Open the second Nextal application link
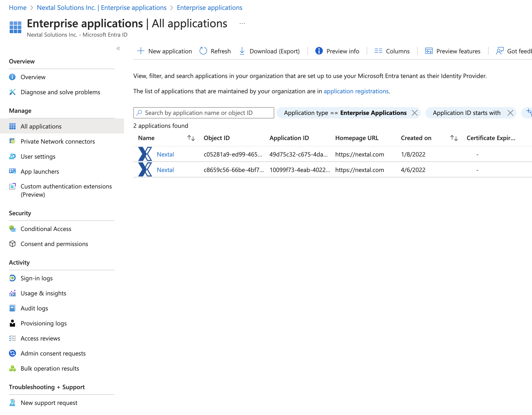The image size is (532, 415). 165,170
